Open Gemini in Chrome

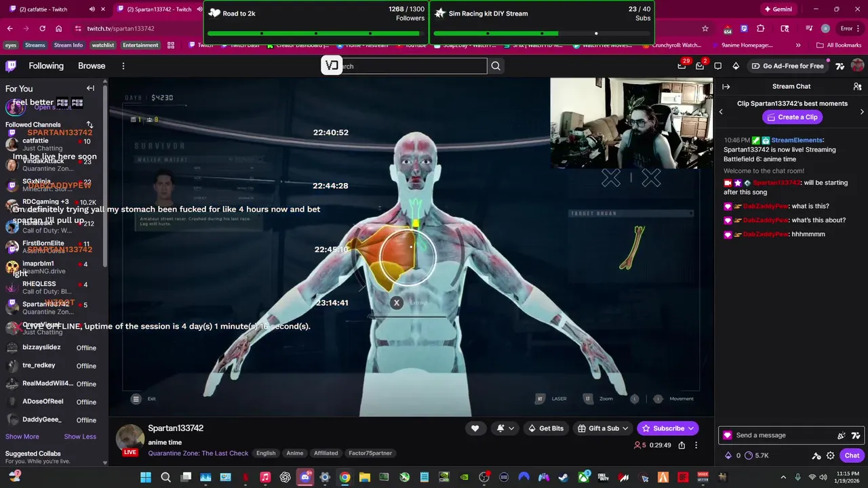point(777,9)
